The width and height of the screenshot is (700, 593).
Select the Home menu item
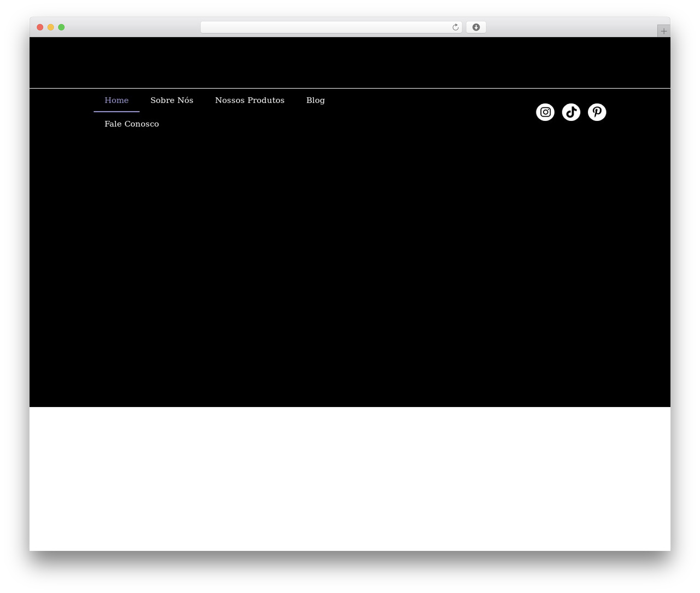coord(116,100)
